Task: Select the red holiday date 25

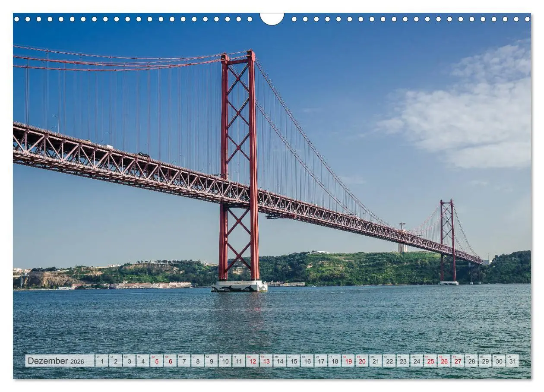Action: coord(430,361)
